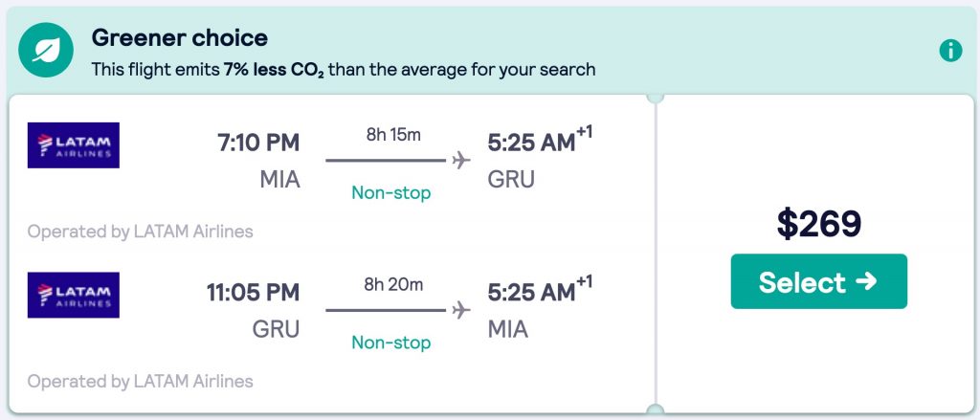Image resolution: width=980 pixels, height=420 pixels.
Task: Click the return Non-stop label
Action: click(390, 342)
